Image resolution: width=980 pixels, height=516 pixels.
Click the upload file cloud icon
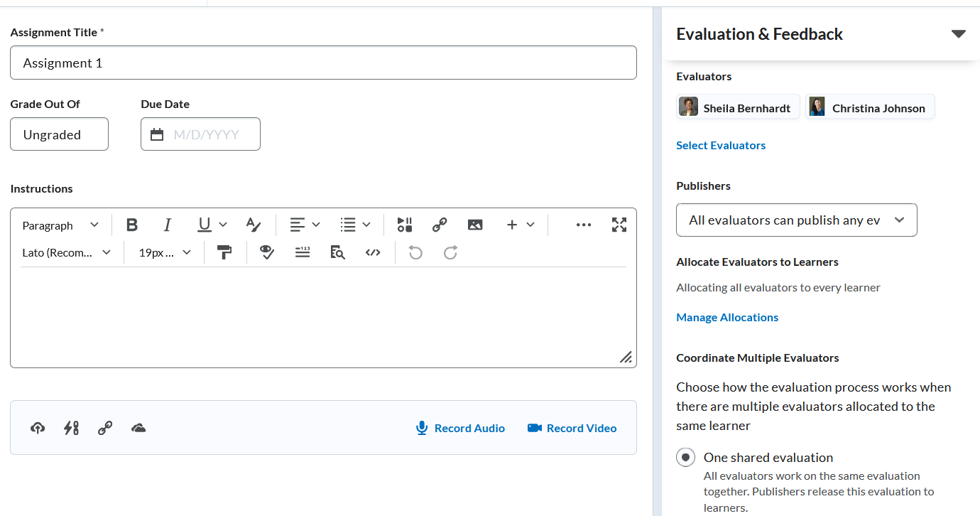pyautogui.click(x=38, y=428)
